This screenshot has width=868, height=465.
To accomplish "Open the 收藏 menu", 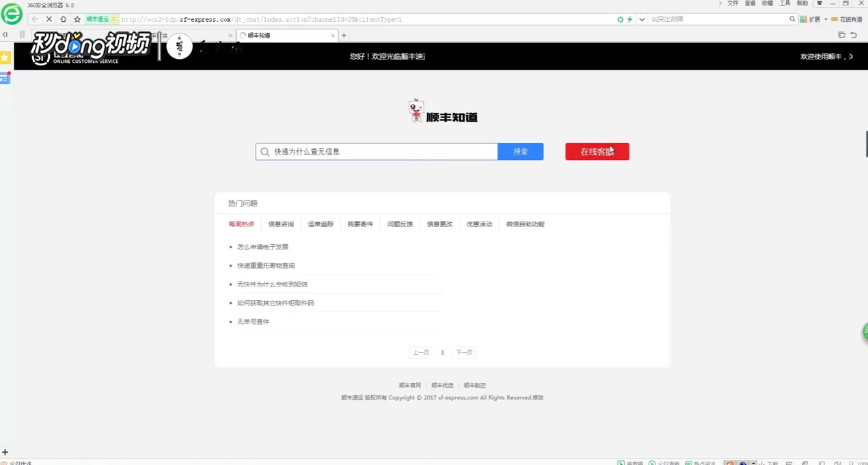I will 768,3.
